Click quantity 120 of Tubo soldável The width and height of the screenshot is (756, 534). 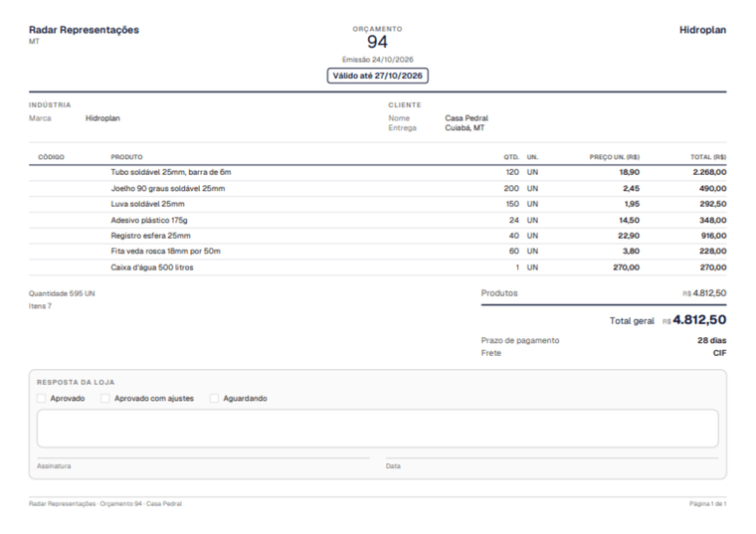(x=512, y=172)
